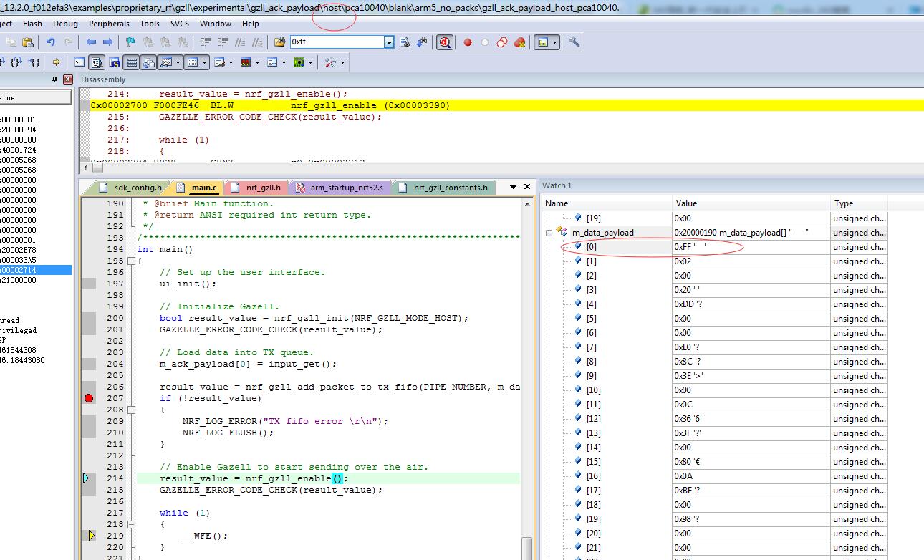Pin the Disassembly panel
Screen dimensions: 924x560
pos(54,79)
